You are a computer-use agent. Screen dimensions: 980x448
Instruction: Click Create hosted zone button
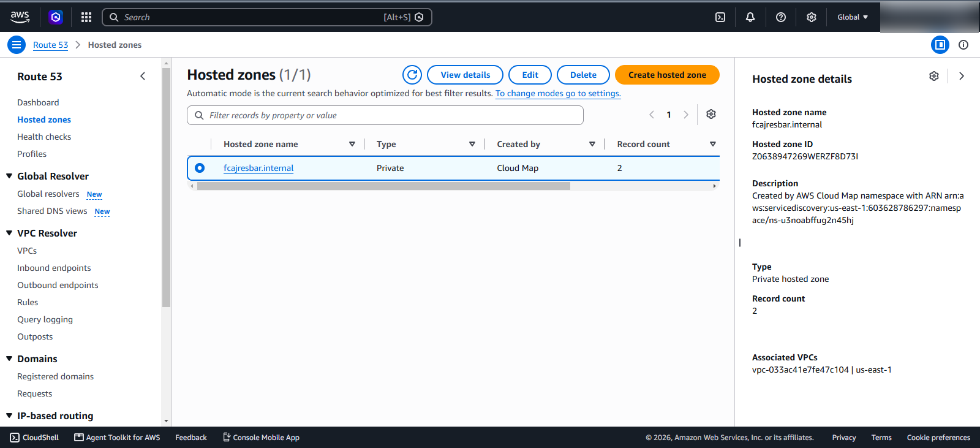(x=667, y=75)
